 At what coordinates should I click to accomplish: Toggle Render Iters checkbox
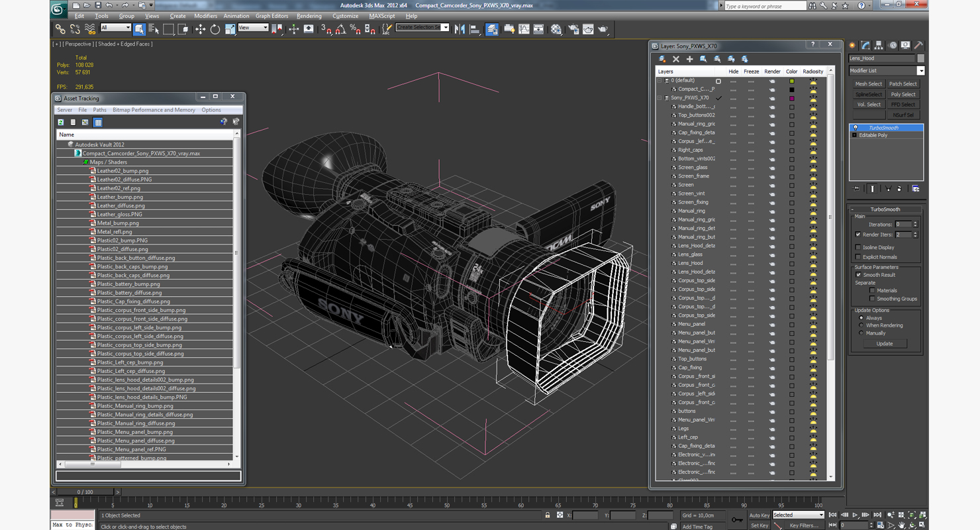858,235
